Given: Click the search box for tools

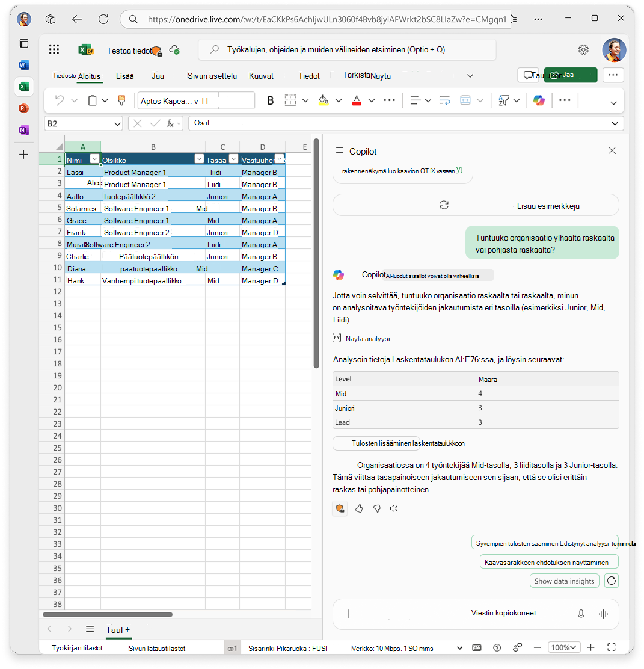Looking at the screenshot, I should click(347, 49).
